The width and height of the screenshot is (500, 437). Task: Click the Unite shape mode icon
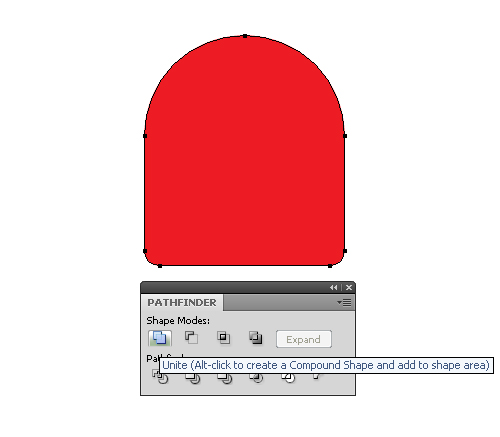coord(160,338)
